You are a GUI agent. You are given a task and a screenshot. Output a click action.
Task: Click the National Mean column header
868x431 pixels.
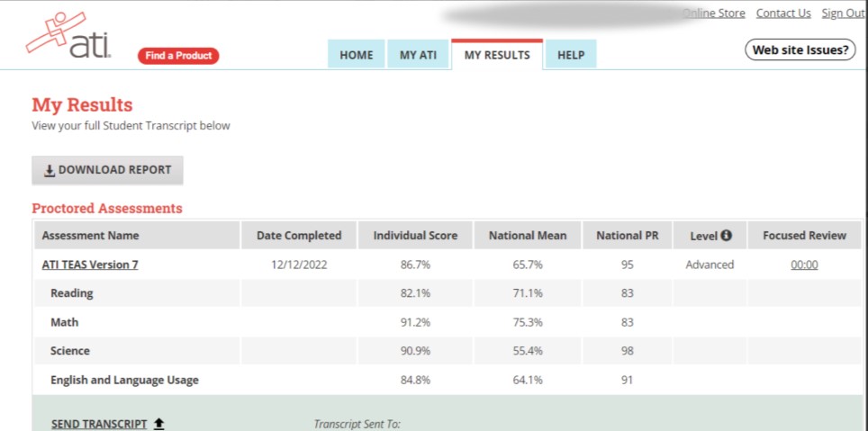point(528,235)
